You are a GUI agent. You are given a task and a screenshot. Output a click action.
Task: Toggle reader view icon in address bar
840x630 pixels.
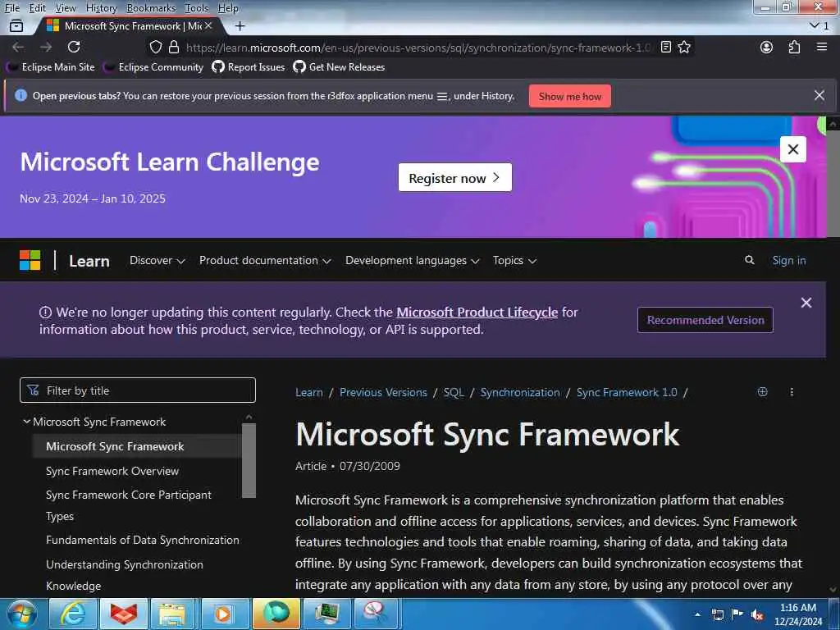[666, 47]
